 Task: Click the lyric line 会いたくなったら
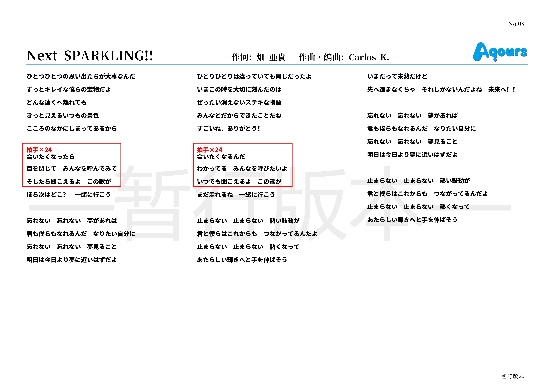[x=51, y=157]
